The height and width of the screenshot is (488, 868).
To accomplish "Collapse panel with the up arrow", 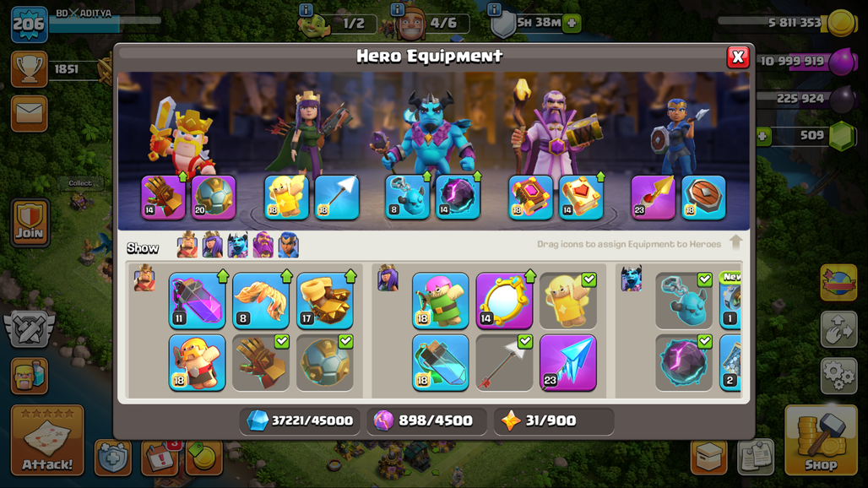I will (x=735, y=242).
